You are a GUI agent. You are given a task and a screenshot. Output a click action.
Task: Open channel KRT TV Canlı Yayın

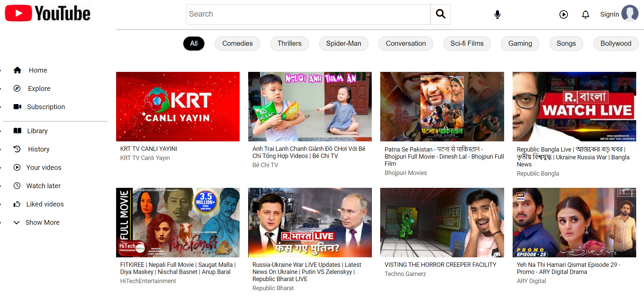pos(145,158)
